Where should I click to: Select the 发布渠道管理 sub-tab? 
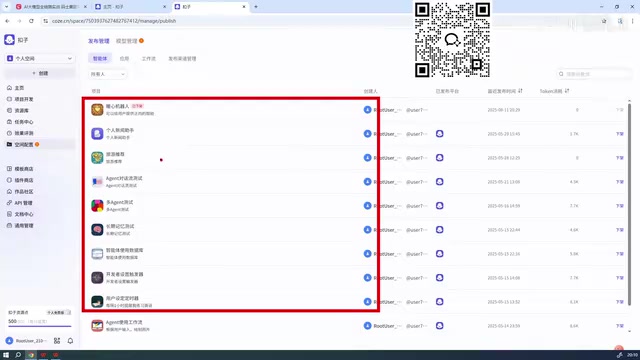coord(182,58)
